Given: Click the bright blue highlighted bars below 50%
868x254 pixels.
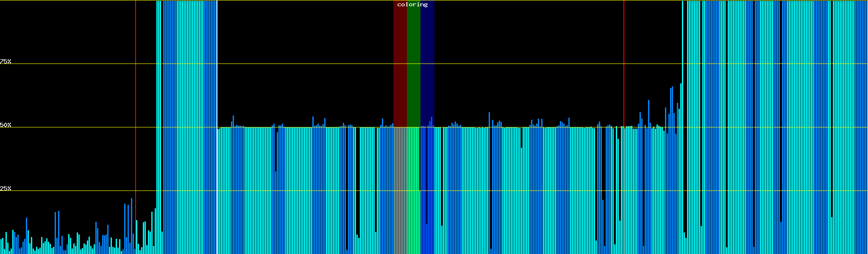Looking at the screenshot, I should tap(427, 190).
